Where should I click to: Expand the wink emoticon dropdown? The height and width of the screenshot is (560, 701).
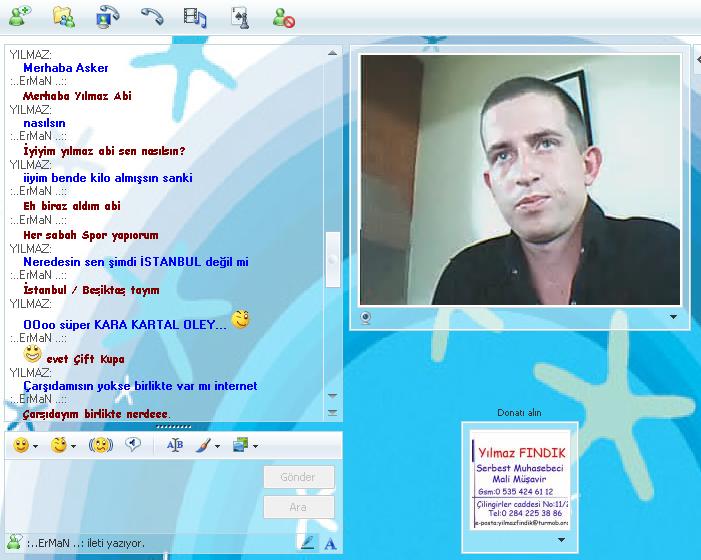coord(75,446)
